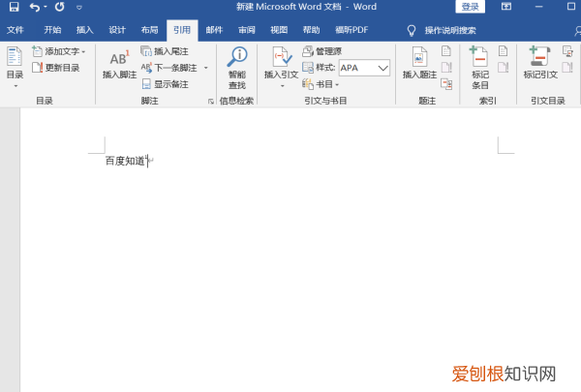Image resolution: width=581 pixels, height=392 pixels.
Task: Click update table of figures icon
Action: coord(446,68)
